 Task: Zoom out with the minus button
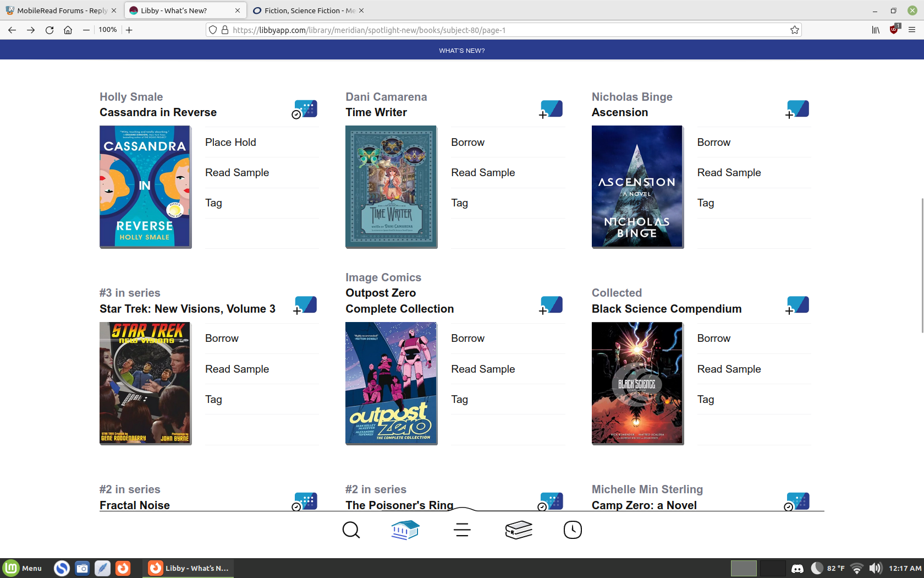(86, 30)
